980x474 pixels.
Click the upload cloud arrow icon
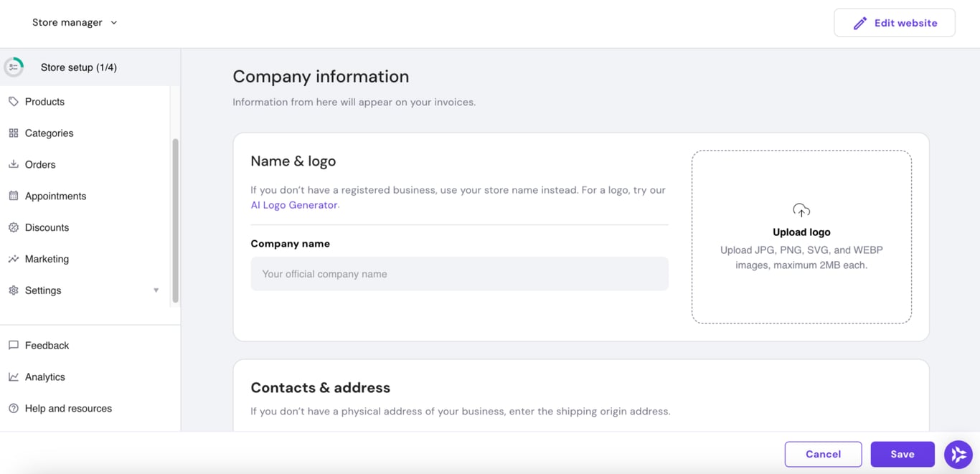tap(801, 210)
